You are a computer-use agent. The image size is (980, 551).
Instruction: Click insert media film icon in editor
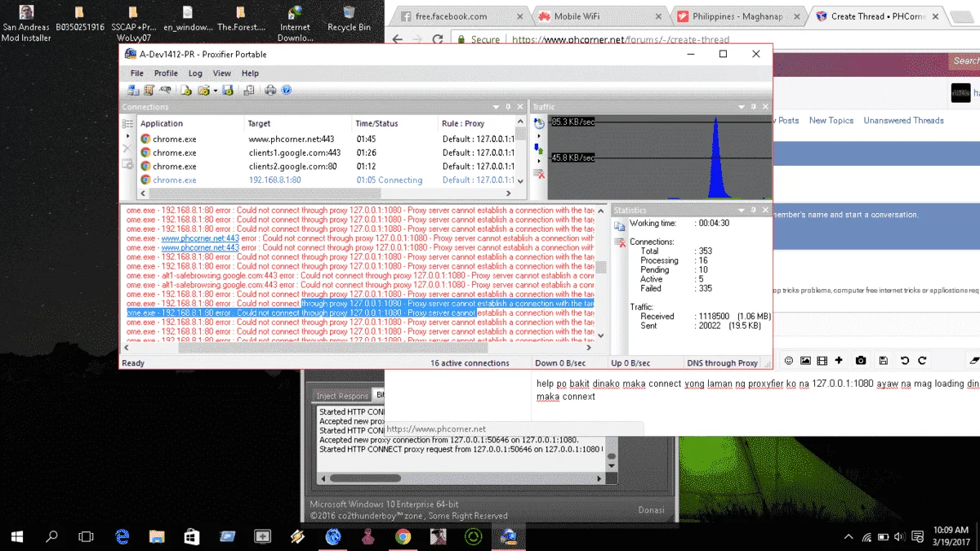(x=822, y=360)
